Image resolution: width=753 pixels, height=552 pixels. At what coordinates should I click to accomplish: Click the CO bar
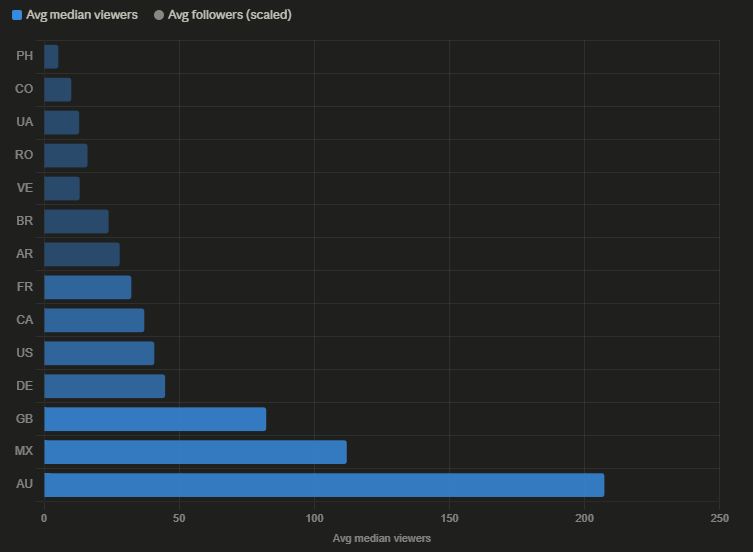click(x=57, y=89)
